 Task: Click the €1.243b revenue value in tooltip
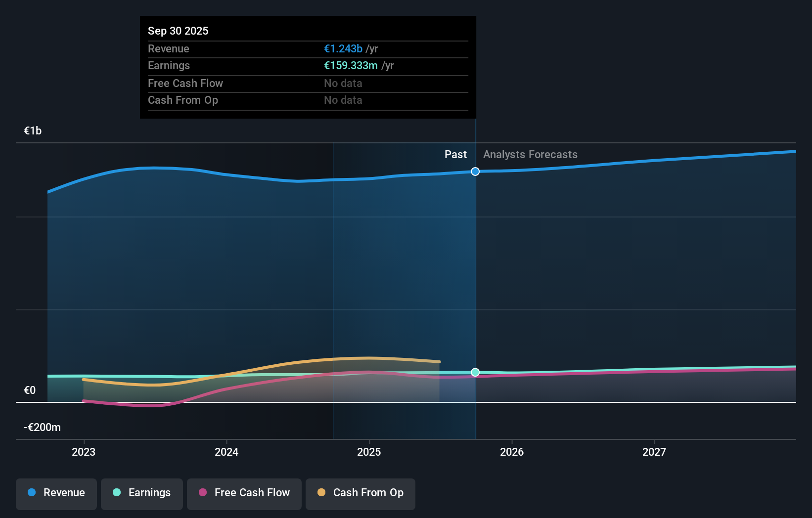pos(343,49)
